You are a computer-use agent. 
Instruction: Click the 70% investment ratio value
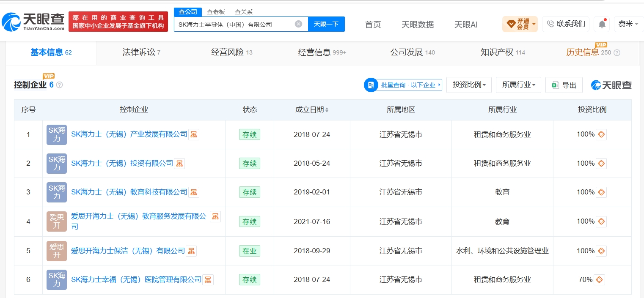click(x=586, y=279)
